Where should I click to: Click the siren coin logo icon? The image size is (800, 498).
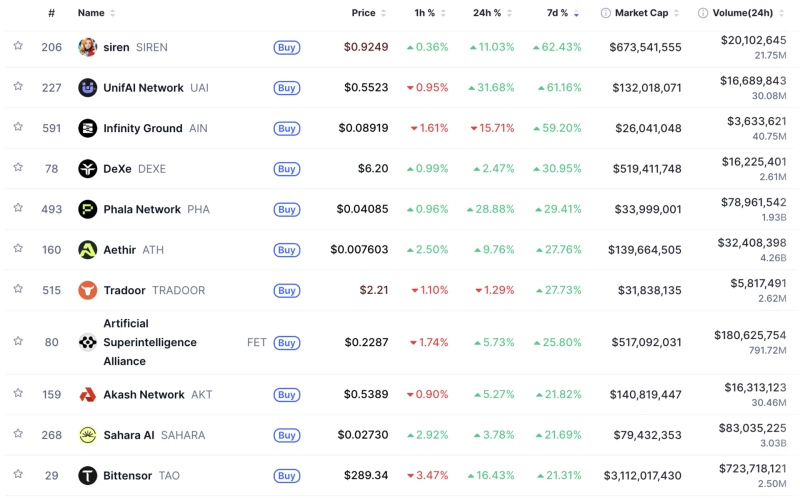pos(88,47)
